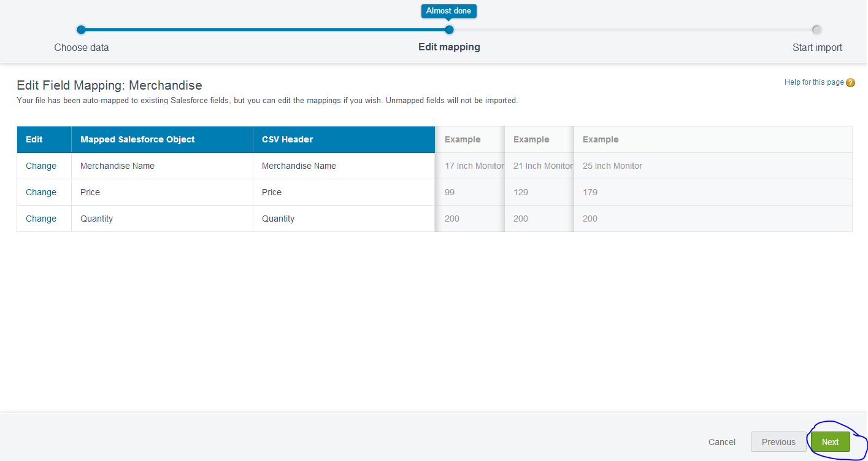Click the example price value 179
Screen dimensions: 868x461
590,192
